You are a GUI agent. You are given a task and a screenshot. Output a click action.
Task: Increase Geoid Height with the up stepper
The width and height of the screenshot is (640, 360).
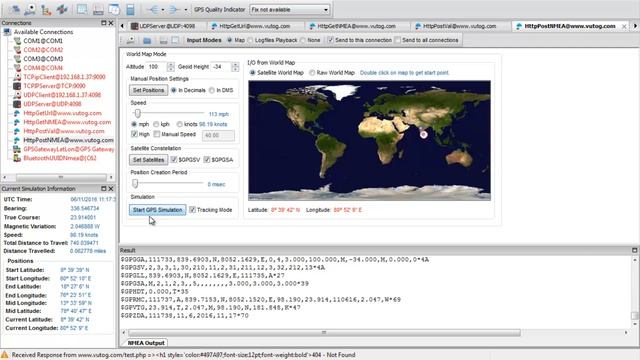click(x=235, y=64)
